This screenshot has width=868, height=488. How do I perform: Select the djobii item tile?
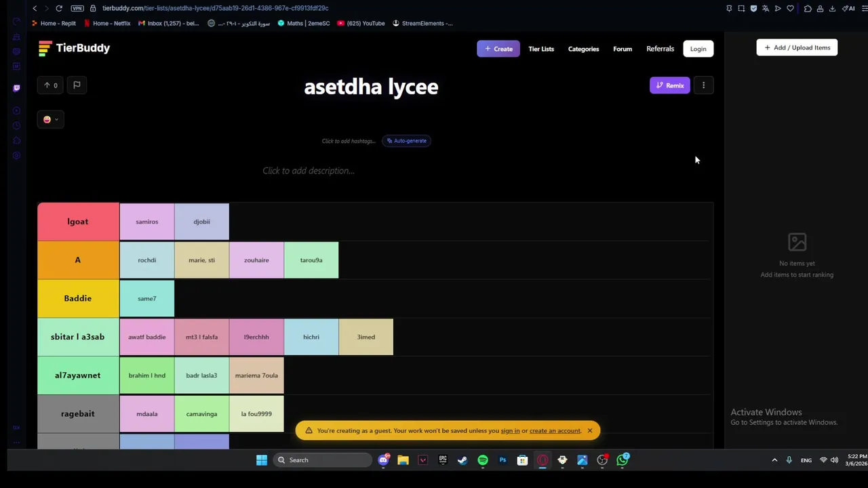coord(201,222)
